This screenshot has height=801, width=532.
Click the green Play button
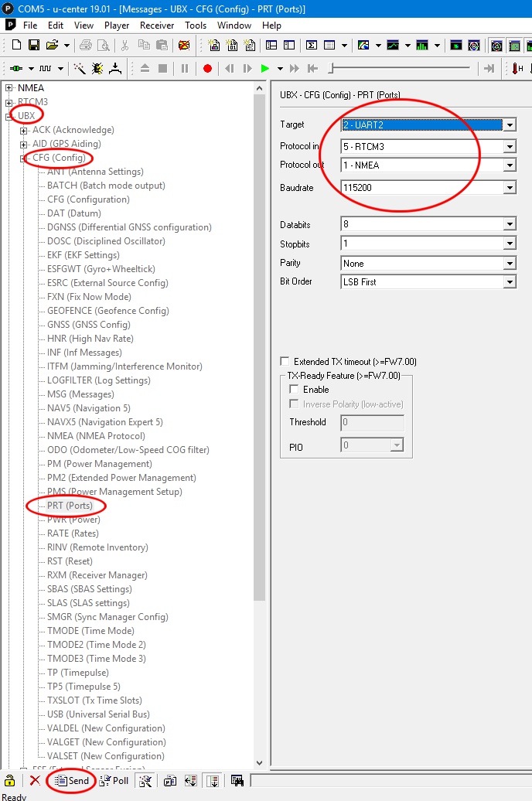(x=264, y=69)
